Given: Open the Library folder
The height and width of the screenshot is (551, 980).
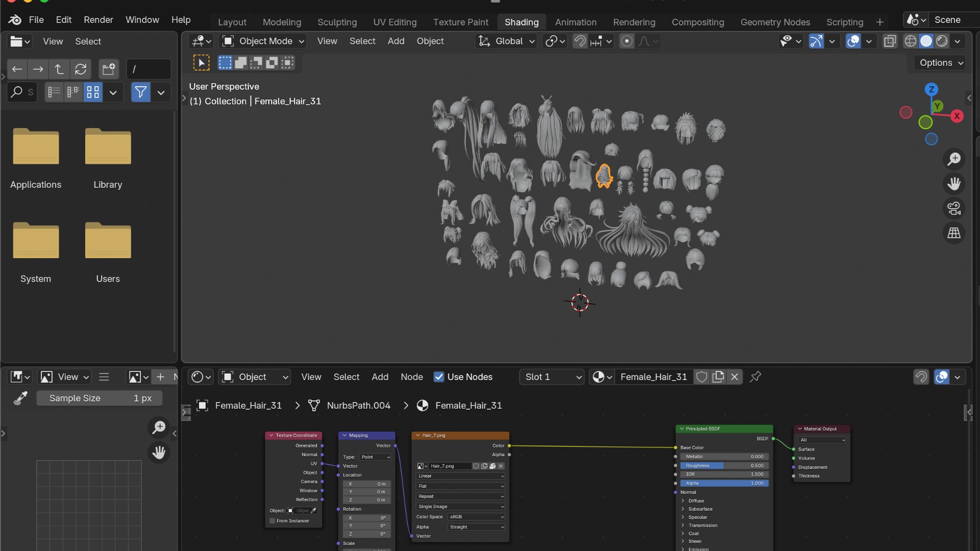Looking at the screenshot, I should [x=108, y=158].
